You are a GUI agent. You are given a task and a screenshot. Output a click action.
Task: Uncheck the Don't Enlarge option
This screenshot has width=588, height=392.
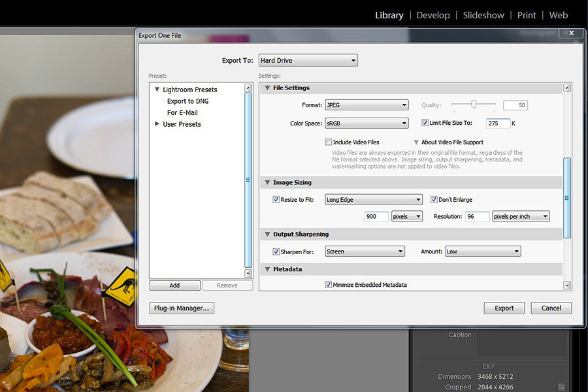[434, 200]
